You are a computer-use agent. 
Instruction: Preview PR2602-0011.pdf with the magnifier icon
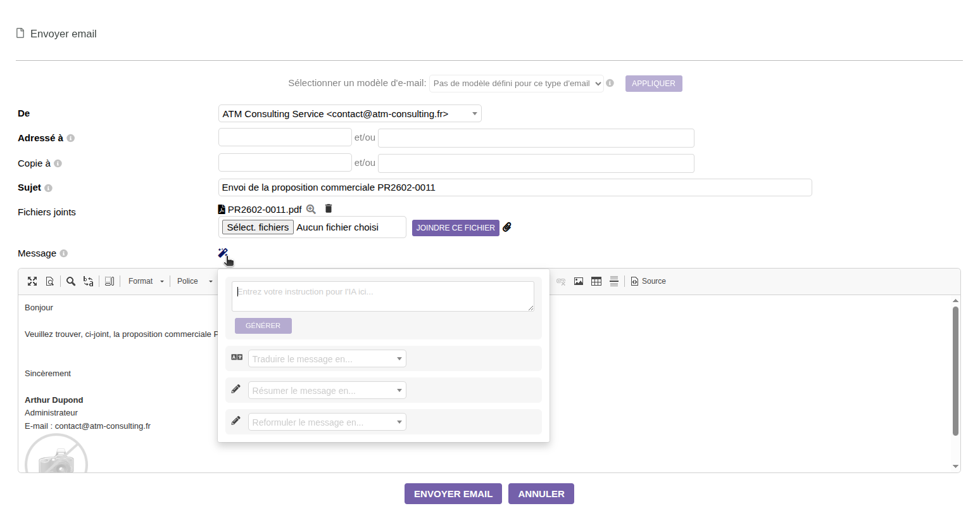[311, 209]
